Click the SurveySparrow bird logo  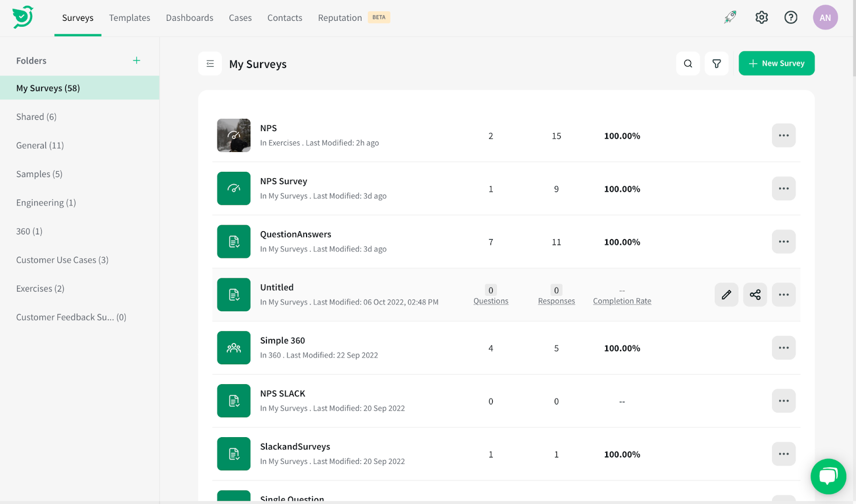(x=23, y=17)
